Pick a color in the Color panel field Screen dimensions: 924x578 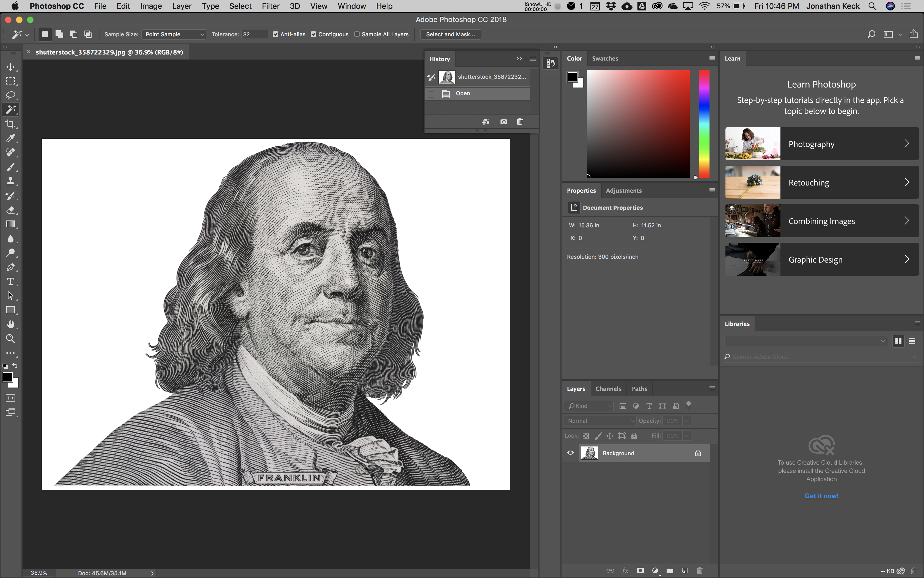638,124
